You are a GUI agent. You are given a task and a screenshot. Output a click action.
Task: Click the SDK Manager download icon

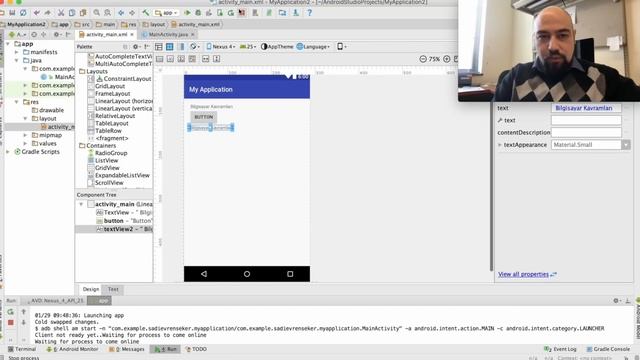click(296, 13)
